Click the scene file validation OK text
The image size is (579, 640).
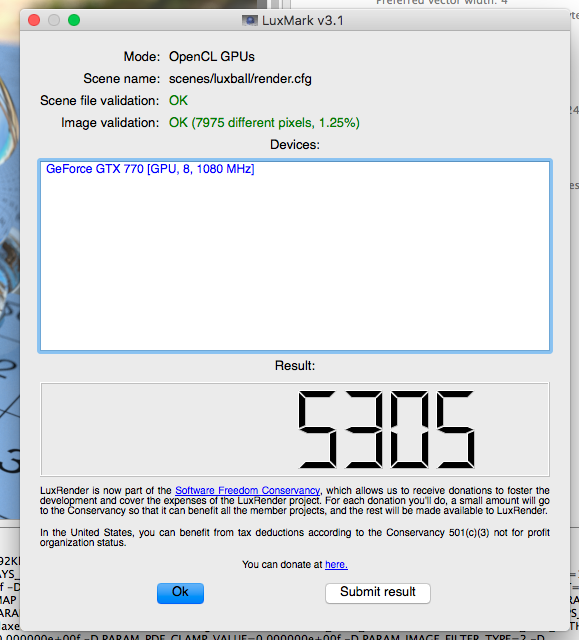coord(178,100)
